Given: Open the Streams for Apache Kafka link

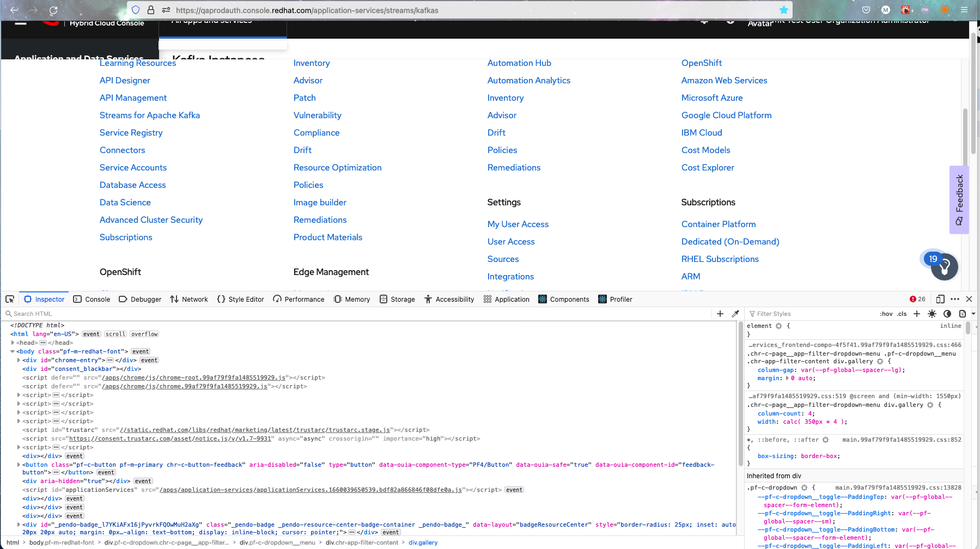Looking at the screenshot, I should (x=149, y=115).
